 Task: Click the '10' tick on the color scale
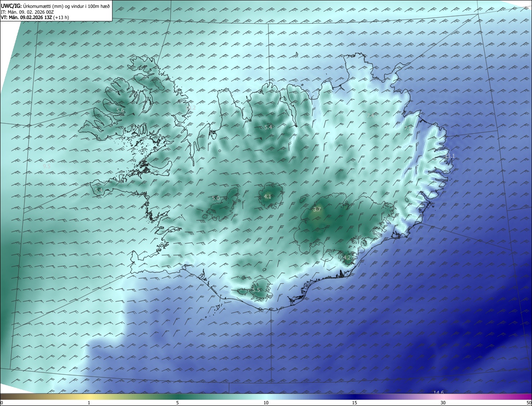pyautogui.click(x=266, y=403)
